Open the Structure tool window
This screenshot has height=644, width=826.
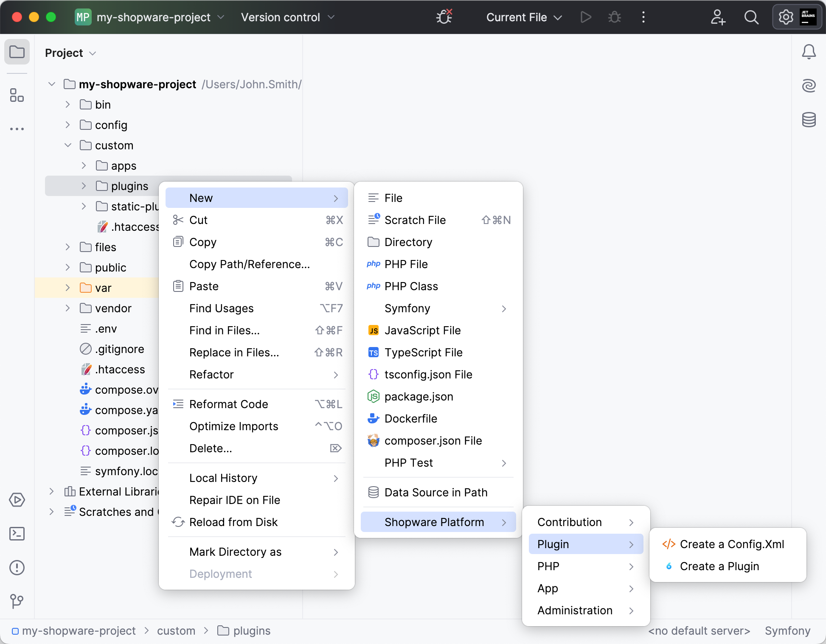[17, 96]
